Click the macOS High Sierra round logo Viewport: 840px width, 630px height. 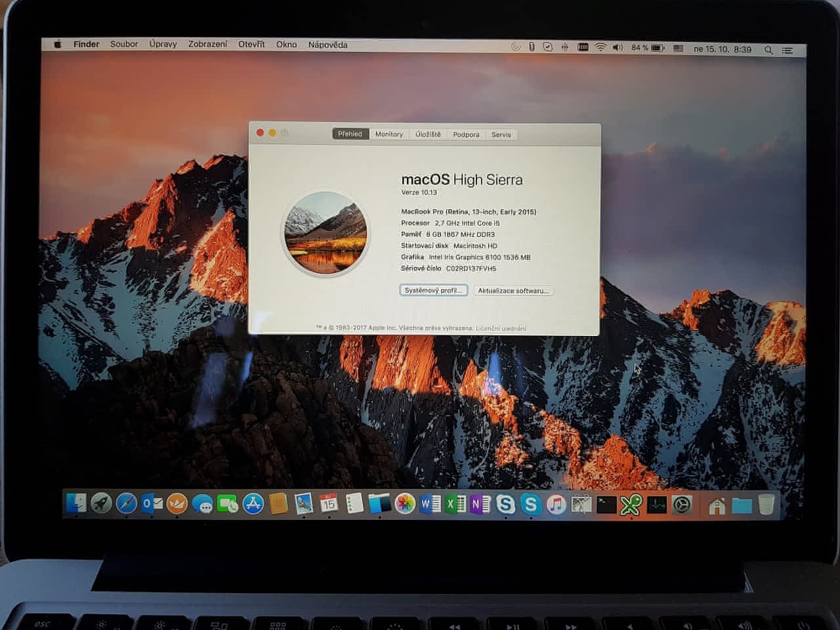(326, 234)
